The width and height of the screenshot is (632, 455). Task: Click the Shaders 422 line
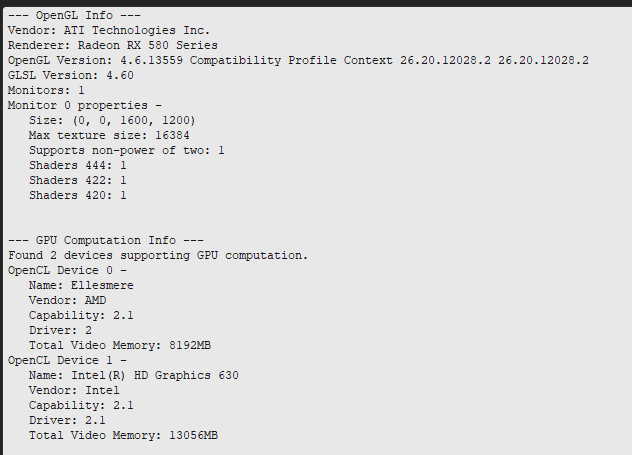(x=77, y=180)
